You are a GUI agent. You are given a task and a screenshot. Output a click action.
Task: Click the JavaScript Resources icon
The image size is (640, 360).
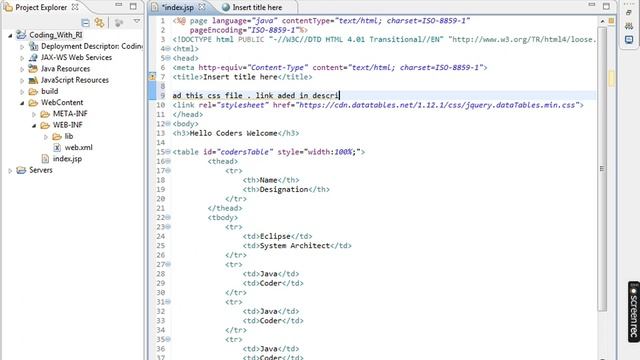coord(33,80)
